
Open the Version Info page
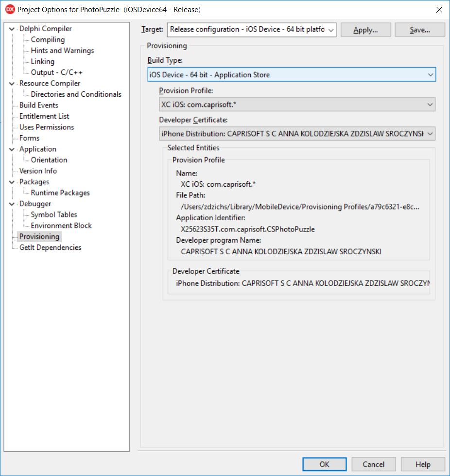coord(38,171)
